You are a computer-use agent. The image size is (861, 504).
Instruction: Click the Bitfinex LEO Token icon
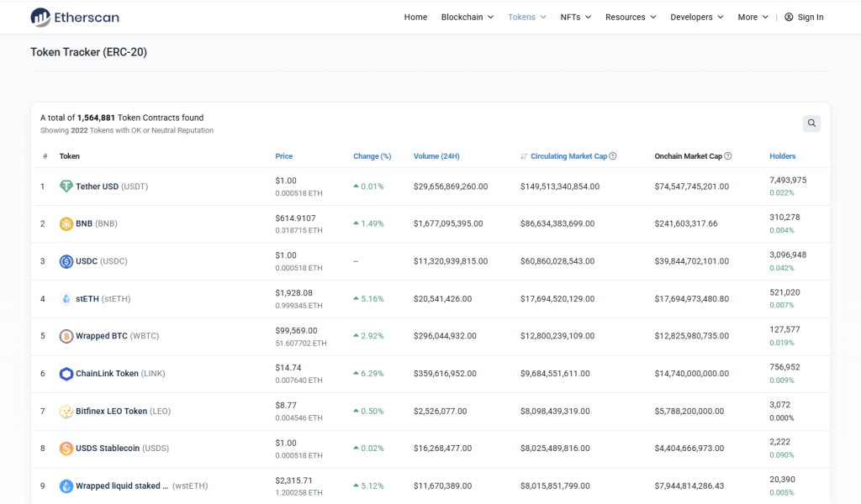pos(66,412)
